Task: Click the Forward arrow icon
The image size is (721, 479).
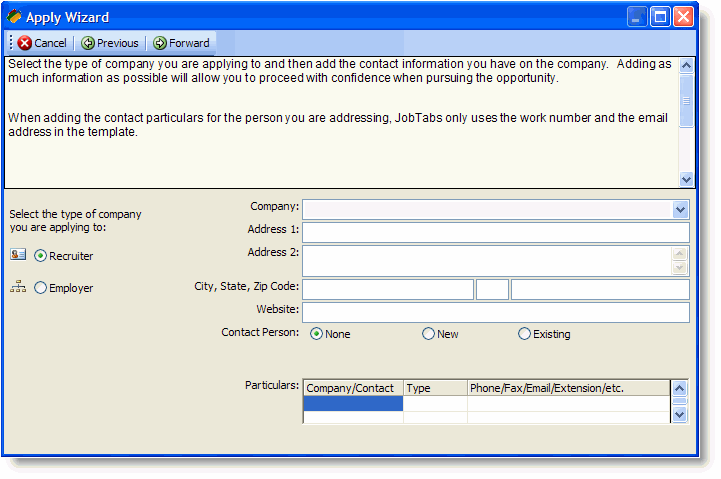Action: click(x=160, y=43)
